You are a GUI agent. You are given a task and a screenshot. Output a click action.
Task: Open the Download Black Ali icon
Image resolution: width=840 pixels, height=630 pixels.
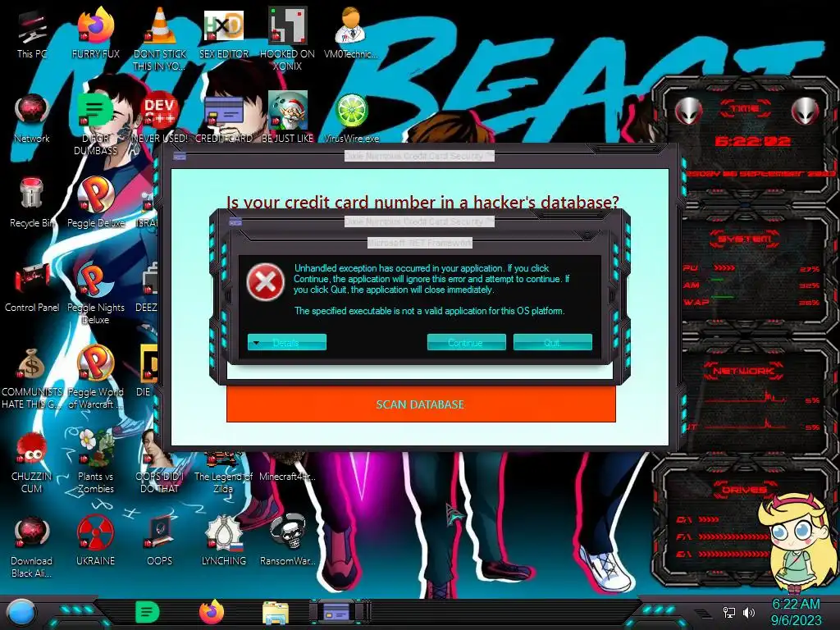point(32,546)
